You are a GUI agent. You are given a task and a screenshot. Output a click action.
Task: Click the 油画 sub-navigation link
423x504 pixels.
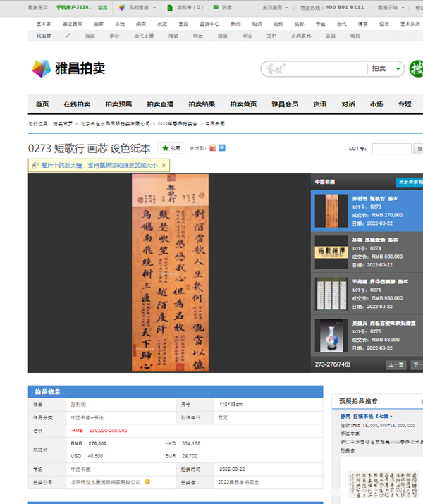(90, 36)
